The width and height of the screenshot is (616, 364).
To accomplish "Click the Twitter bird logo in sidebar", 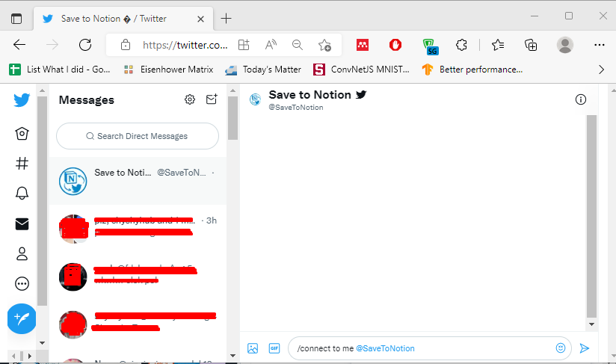I will [x=22, y=99].
